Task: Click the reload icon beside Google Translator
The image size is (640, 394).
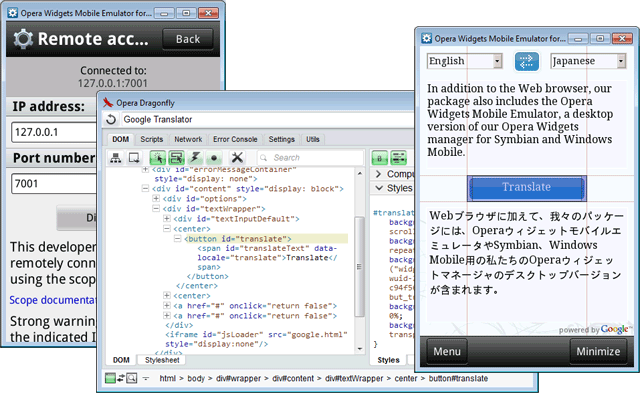Action: pos(111,120)
